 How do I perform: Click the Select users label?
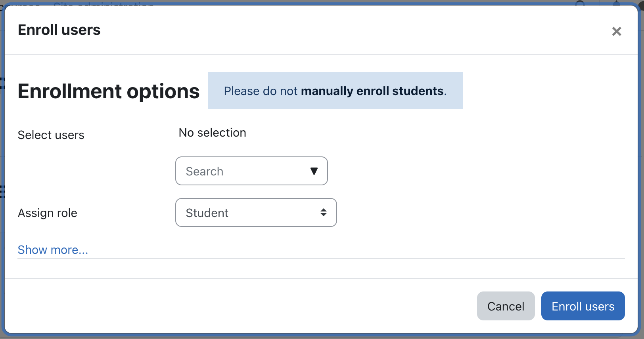pos(51,135)
